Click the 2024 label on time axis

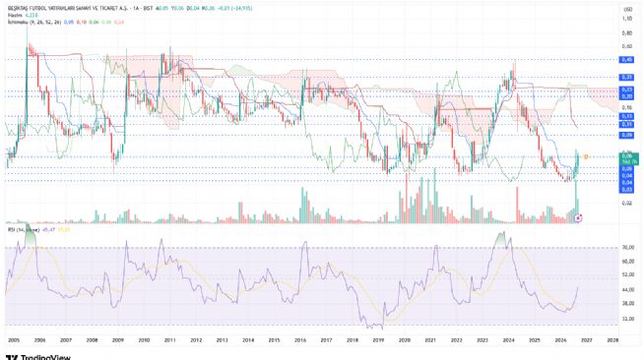(x=508, y=340)
